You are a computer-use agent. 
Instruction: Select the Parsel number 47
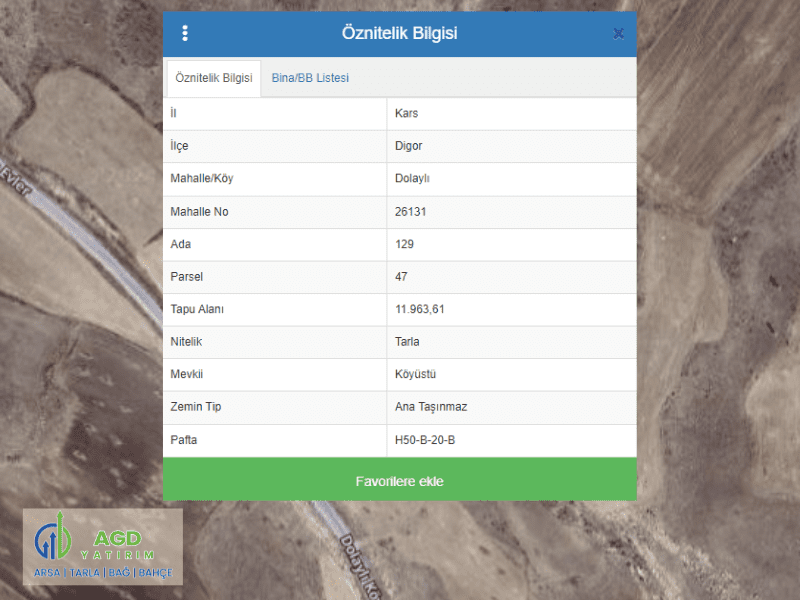click(x=402, y=277)
